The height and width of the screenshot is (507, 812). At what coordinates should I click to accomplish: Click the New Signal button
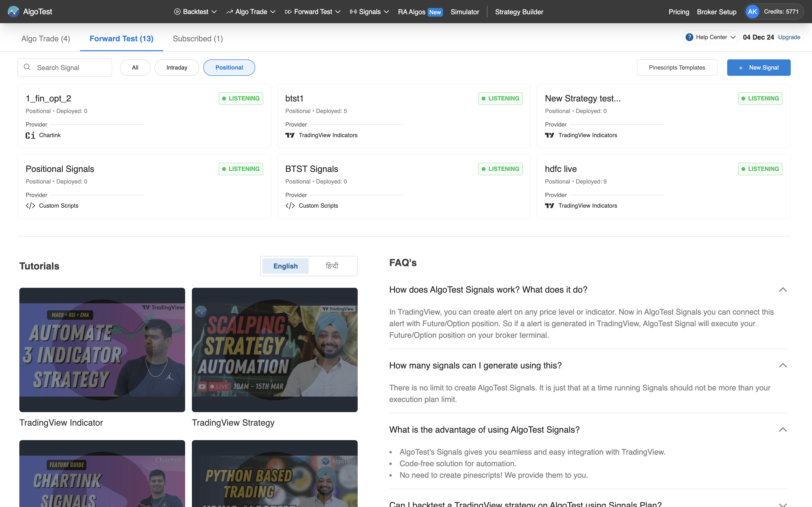coord(759,67)
